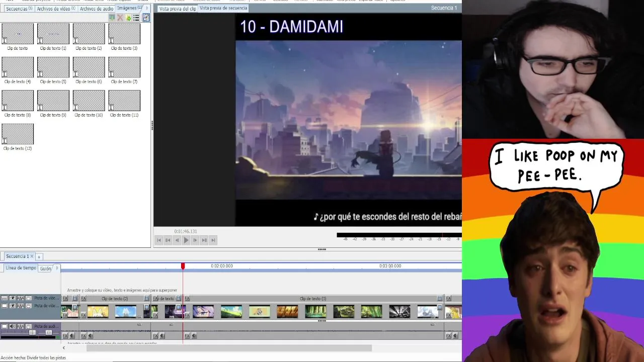
Task: Open clip options icon on Clip de texto (3)
Action: coord(440,298)
